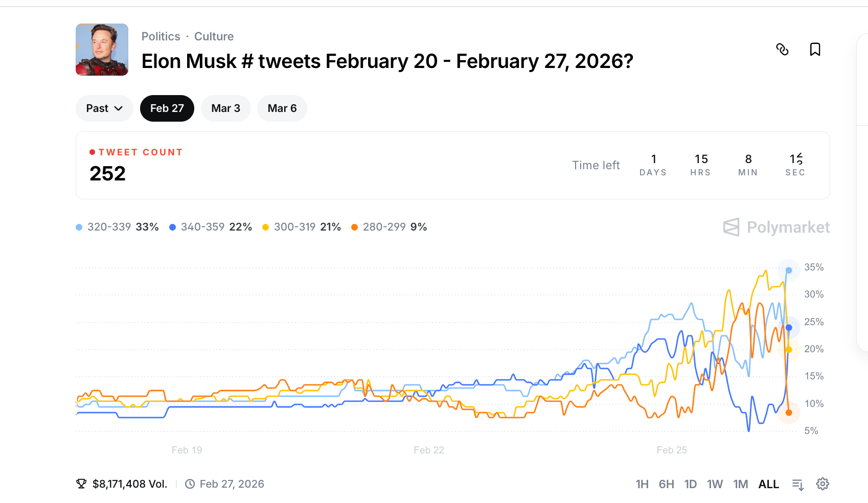Switch to the Mar 6 date tab
The height and width of the screenshot is (503, 868).
282,108
